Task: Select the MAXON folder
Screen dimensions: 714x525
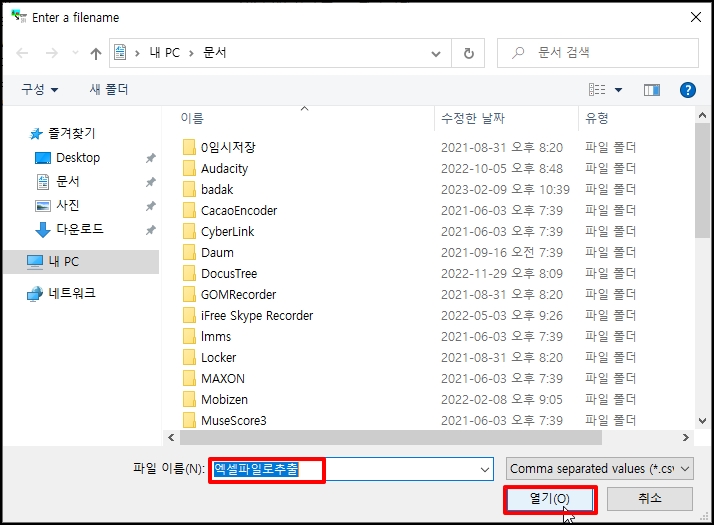Action: click(x=223, y=378)
